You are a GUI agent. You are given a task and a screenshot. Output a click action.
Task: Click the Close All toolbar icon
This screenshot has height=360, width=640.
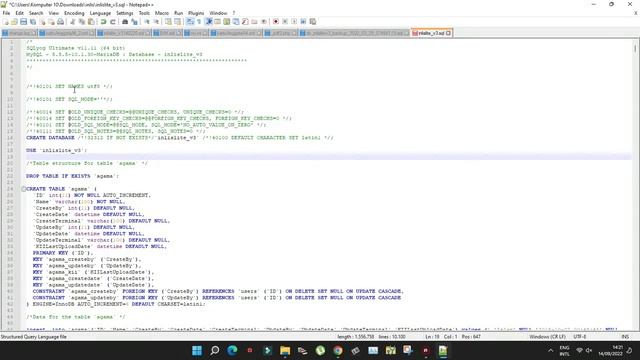click(51, 21)
